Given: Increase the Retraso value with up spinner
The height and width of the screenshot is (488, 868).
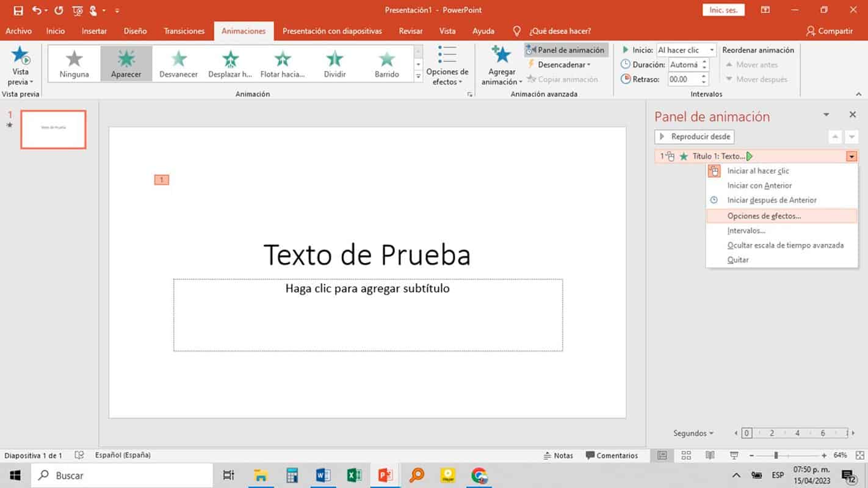Looking at the screenshot, I should [x=704, y=76].
